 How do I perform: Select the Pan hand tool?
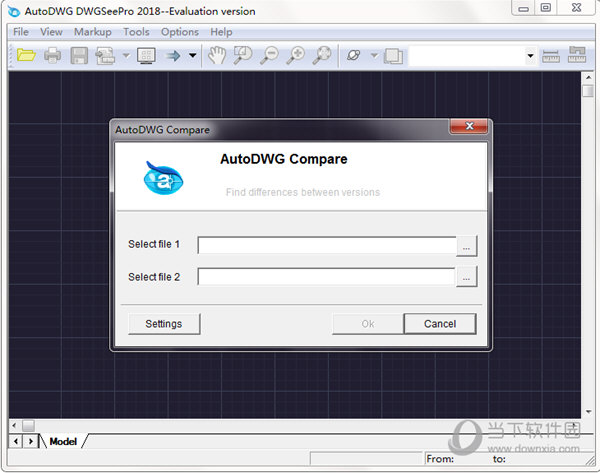(217, 55)
